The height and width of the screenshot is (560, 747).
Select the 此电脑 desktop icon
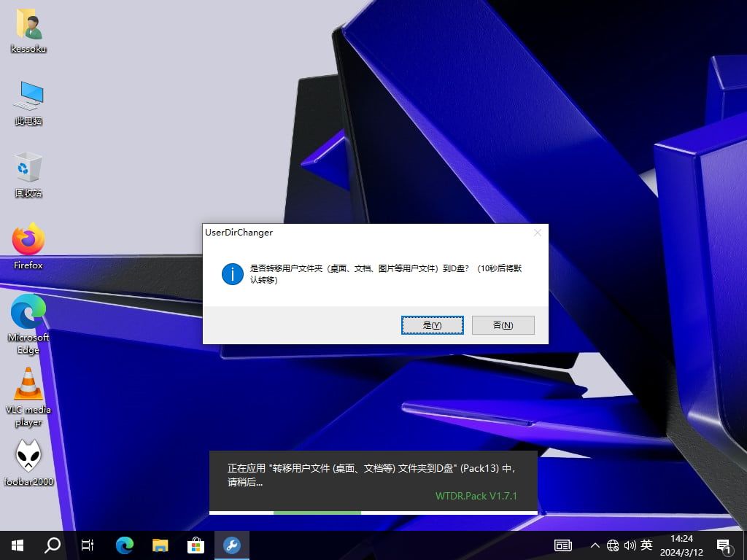click(28, 96)
